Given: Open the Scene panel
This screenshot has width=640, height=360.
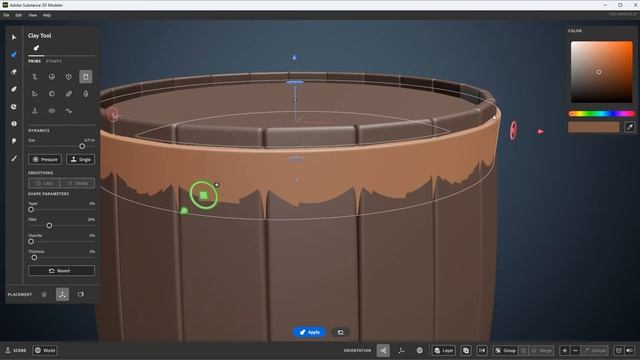Looking at the screenshot, I should (x=16, y=350).
